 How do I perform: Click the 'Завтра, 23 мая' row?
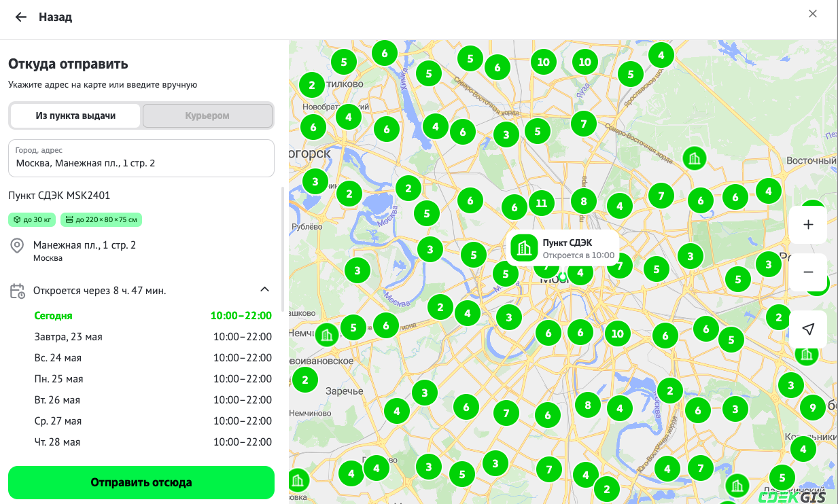pyautogui.click(x=153, y=337)
